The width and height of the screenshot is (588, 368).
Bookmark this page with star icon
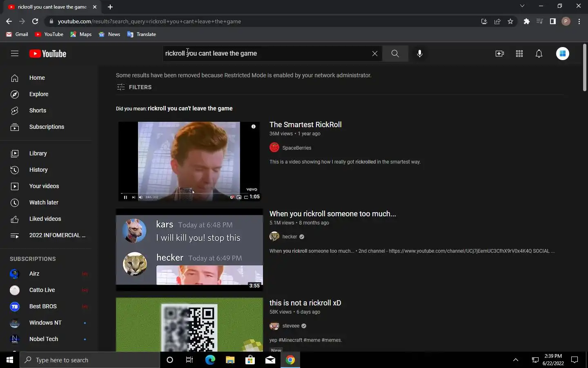(510, 21)
